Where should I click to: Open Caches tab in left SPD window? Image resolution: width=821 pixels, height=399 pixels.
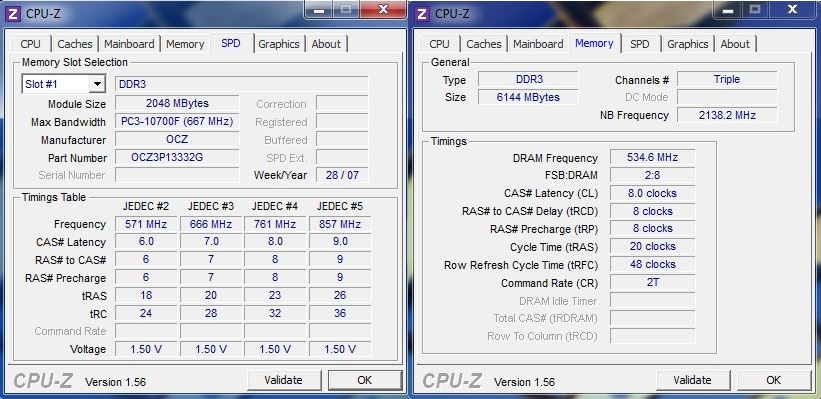pos(74,44)
